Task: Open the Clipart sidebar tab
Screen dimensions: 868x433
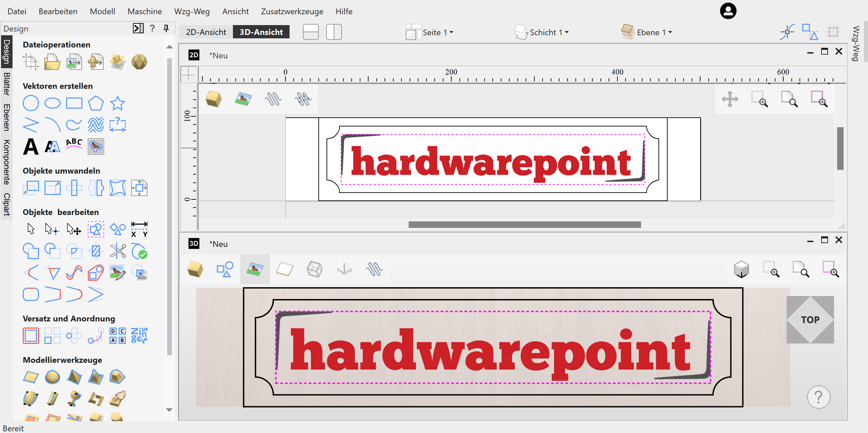Action: click(x=6, y=204)
